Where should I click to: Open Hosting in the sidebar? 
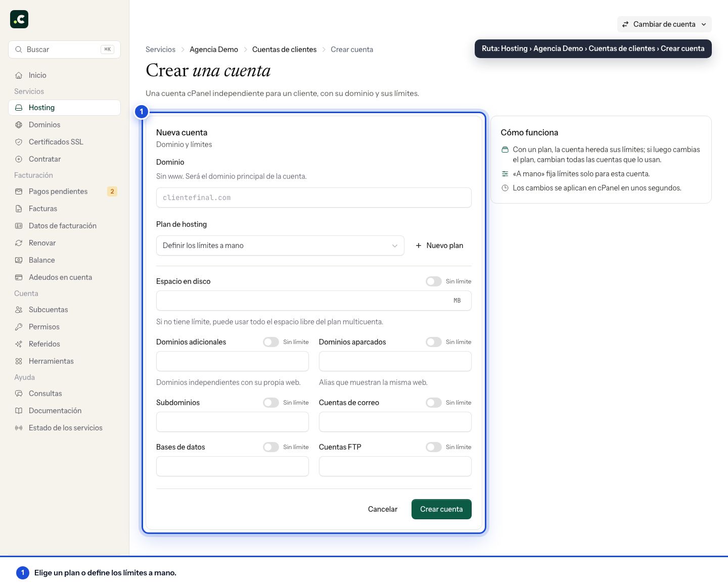pyautogui.click(x=65, y=108)
